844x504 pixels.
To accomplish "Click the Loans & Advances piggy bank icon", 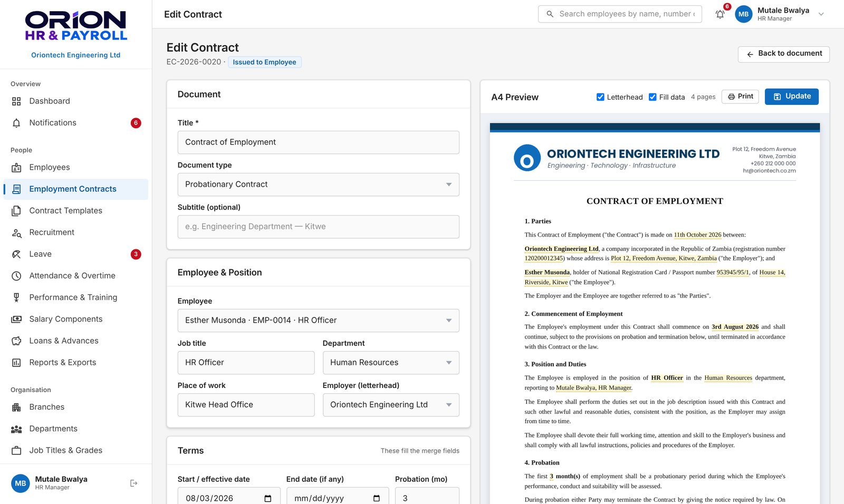I will (x=16, y=341).
